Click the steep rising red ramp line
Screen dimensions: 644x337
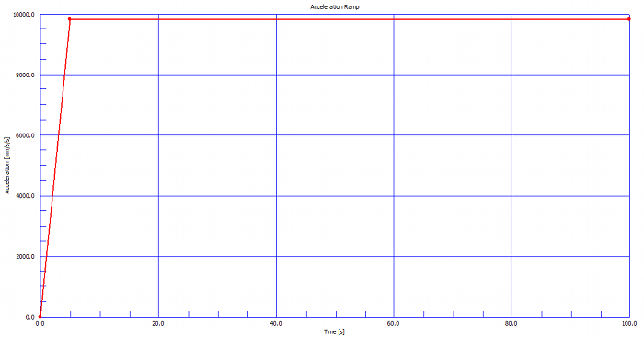click(55, 168)
